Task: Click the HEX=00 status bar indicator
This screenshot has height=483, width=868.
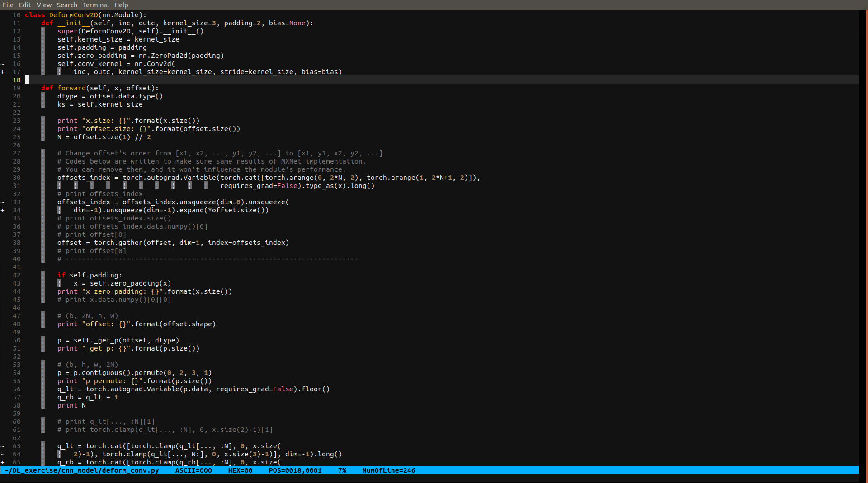Action: 239,470
